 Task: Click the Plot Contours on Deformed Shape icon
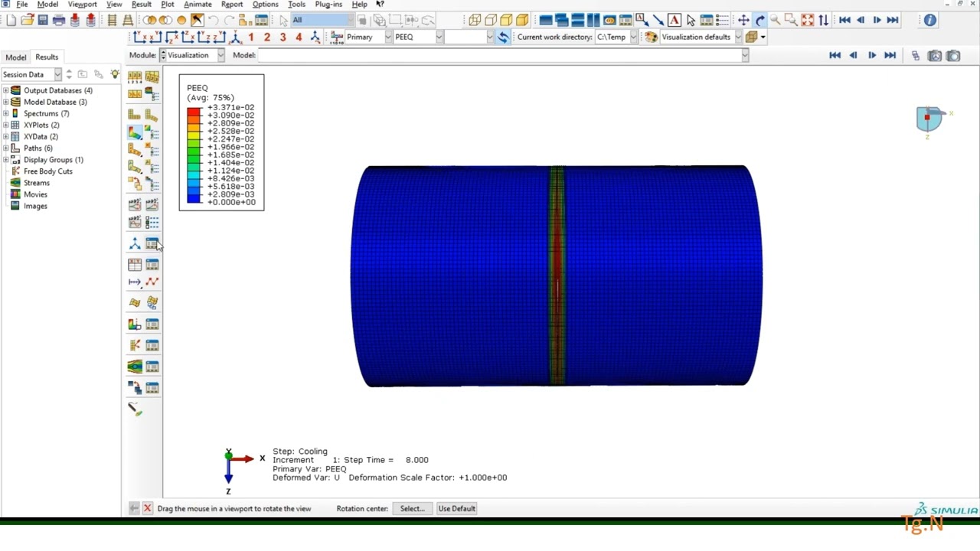[135, 132]
